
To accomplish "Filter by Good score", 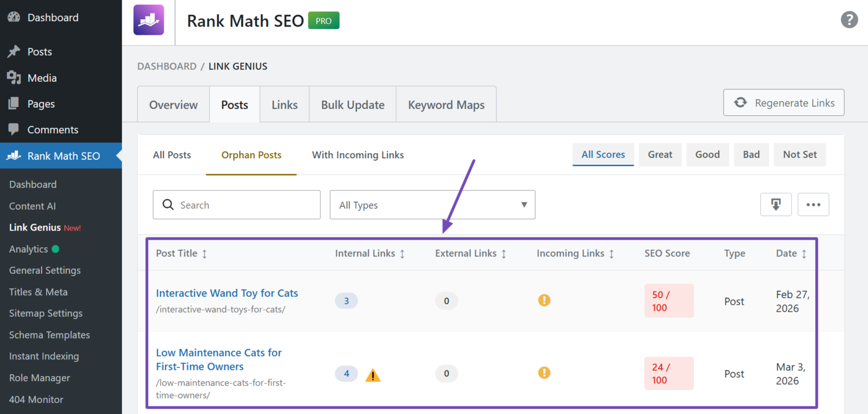I will [x=707, y=155].
